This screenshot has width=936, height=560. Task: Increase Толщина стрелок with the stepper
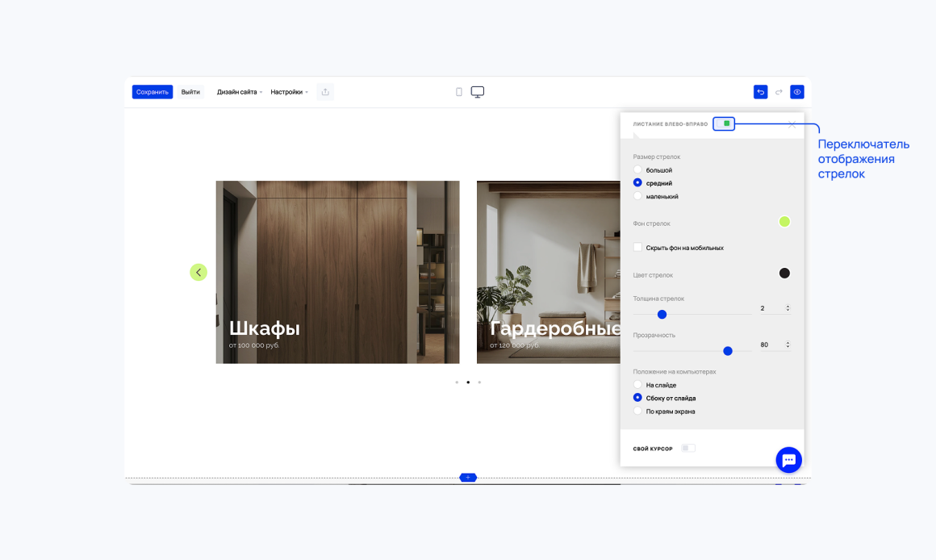(x=788, y=307)
